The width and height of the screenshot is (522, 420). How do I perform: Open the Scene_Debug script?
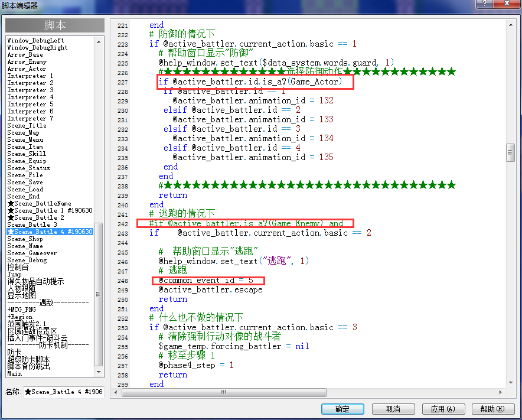click(x=27, y=260)
